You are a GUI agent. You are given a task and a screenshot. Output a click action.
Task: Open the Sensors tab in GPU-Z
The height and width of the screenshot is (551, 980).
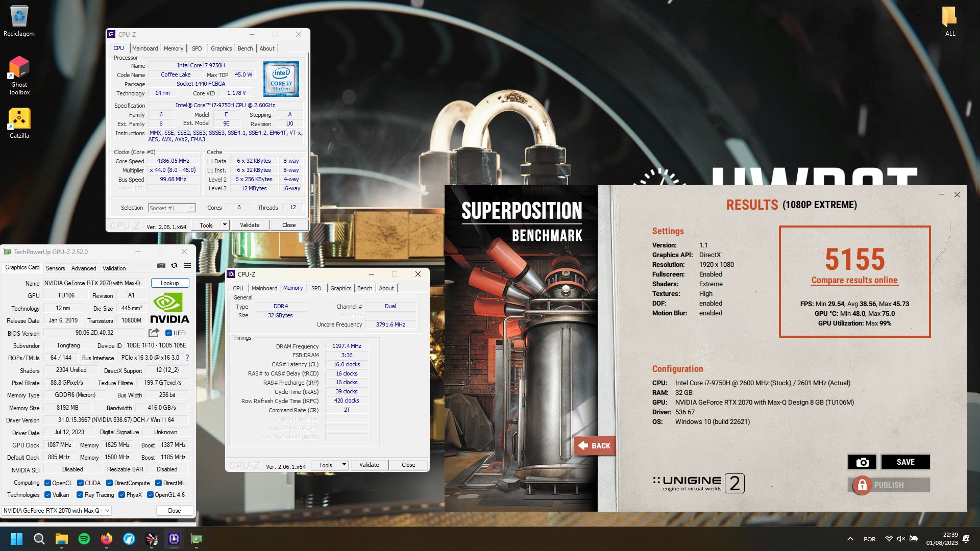coord(55,268)
